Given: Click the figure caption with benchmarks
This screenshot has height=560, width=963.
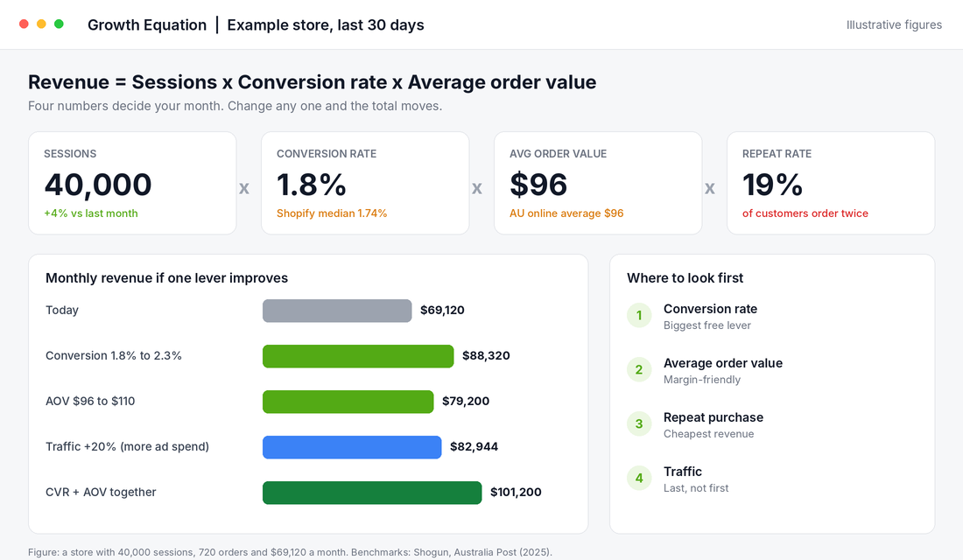Looking at the screenshot, I should click(290, 552).
